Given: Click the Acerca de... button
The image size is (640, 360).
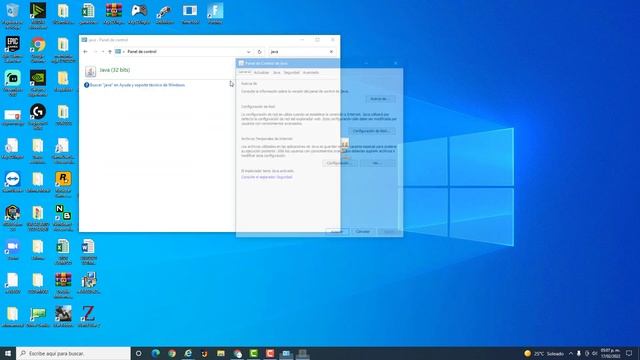Looking at the screenshot, I should pyautogui.click(x=380, y=99).
